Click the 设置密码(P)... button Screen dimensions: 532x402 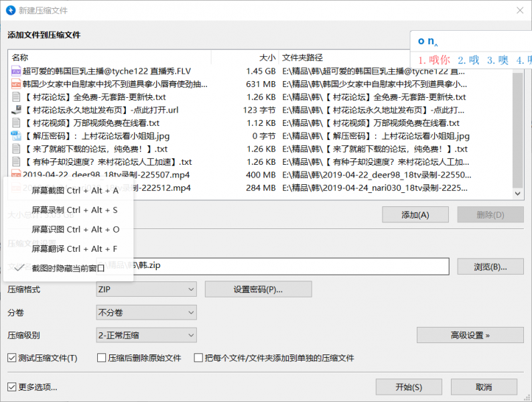(258, 289)
